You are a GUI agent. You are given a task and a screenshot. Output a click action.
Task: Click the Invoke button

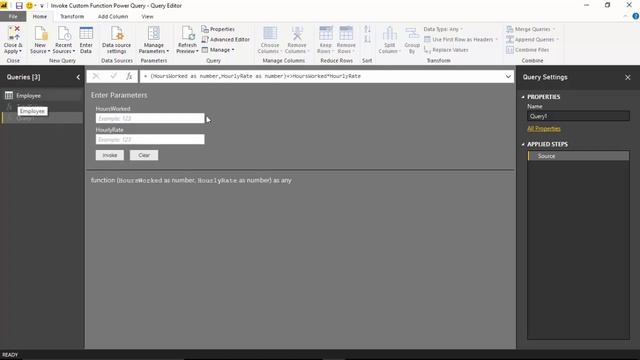point(110,155)
